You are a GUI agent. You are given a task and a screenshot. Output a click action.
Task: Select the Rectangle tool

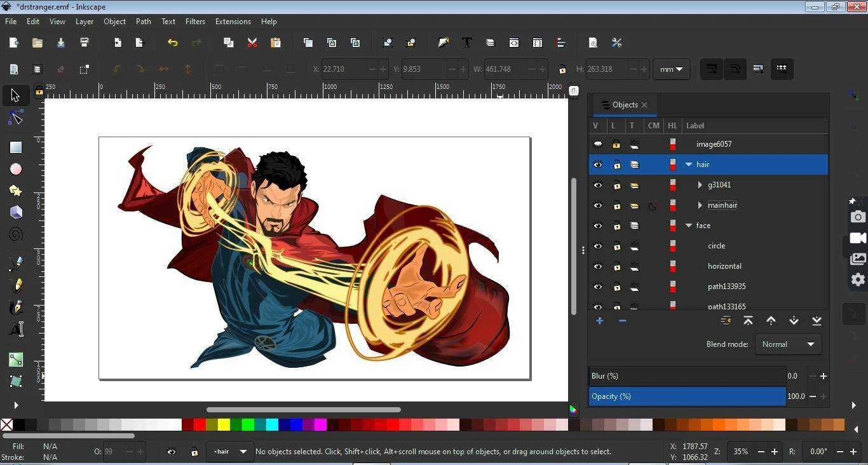pyautogui.click(x=15, y=147)
